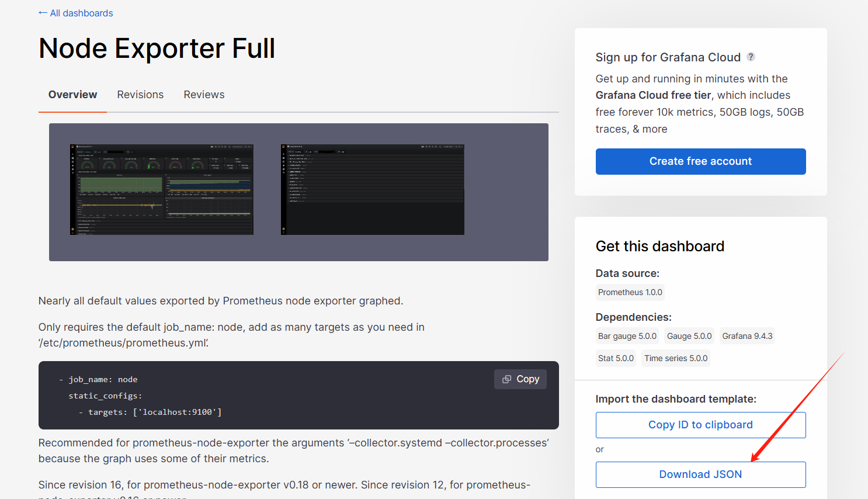
Task: Switch to the Revisions tab
Action: coord(140,95)
